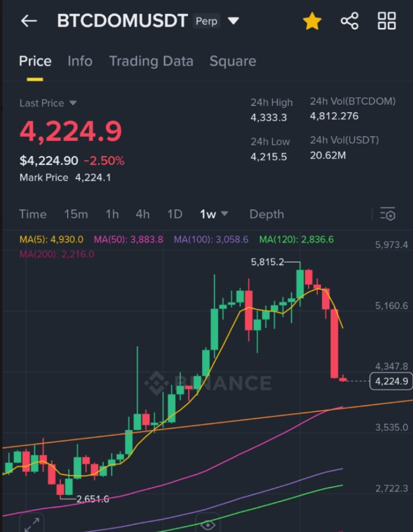Select the Square tab
Viewport: 413px width, 532px height.
(233, 61)
